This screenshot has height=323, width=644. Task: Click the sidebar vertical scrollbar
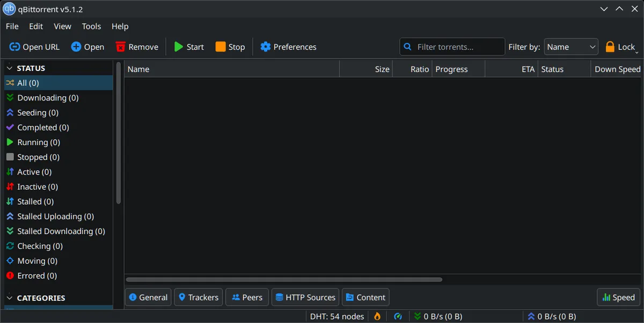coord(119,133)
